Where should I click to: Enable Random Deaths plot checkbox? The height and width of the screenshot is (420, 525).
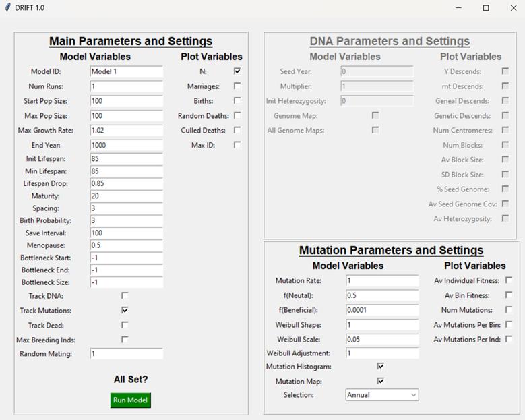click(x=237, y=115)
